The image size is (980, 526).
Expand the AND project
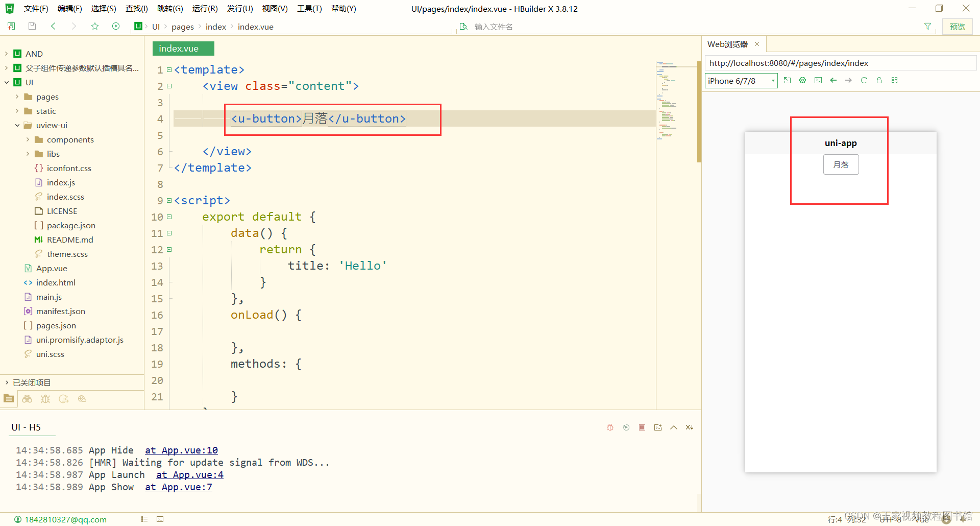click(6, 54)
